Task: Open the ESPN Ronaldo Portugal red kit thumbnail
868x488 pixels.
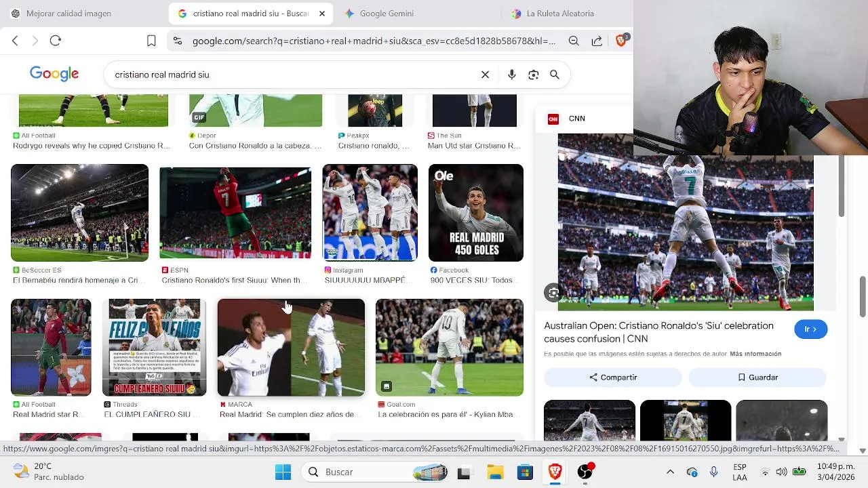Action: point(235,213)
